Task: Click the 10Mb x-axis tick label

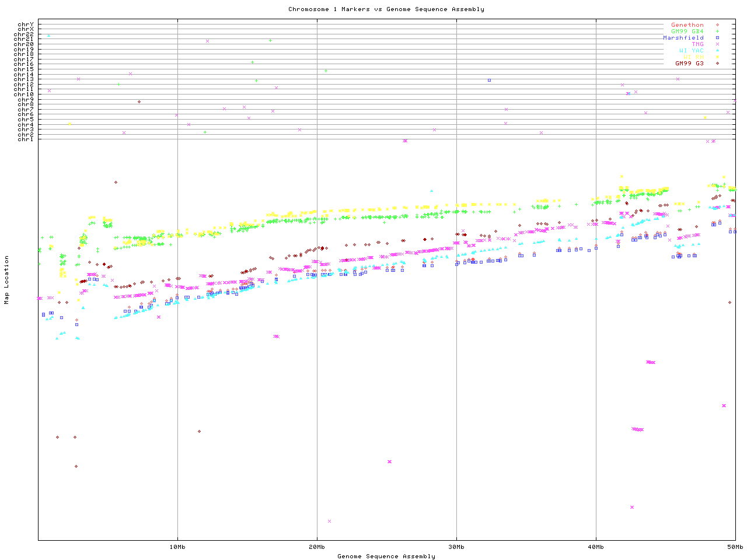Action: coord(177,547)
